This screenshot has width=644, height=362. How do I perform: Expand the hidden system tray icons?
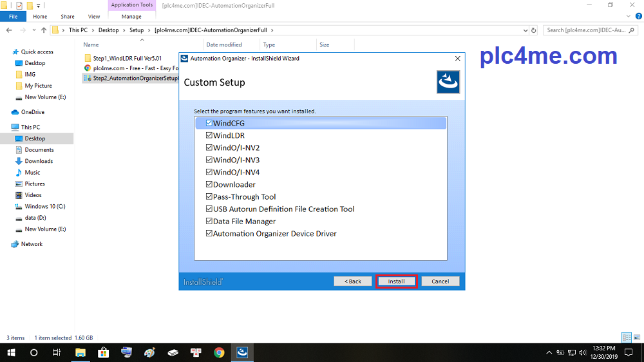(x=549, y=352)
